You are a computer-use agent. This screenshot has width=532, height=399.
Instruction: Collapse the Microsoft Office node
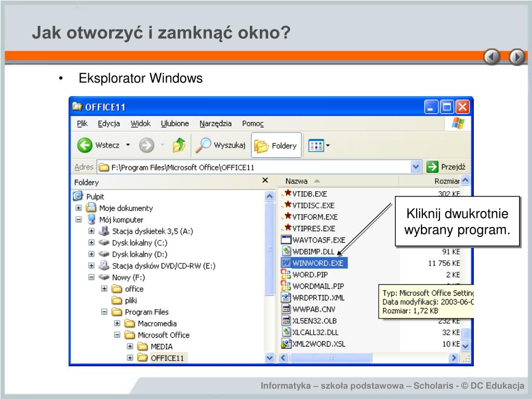[117, 335]
